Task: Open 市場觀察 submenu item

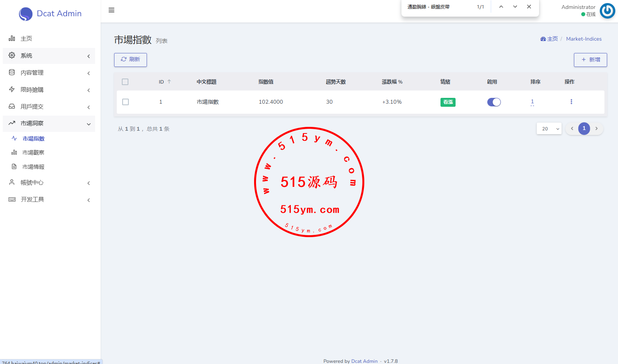Action: click(x=33, y=152)
